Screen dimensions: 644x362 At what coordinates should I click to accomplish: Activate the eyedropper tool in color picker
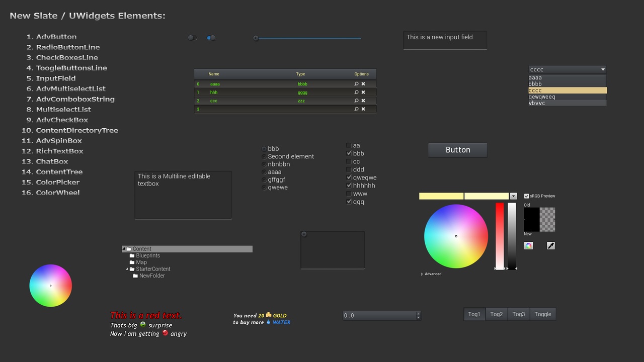pyautogui.click(x=551, y=245)
